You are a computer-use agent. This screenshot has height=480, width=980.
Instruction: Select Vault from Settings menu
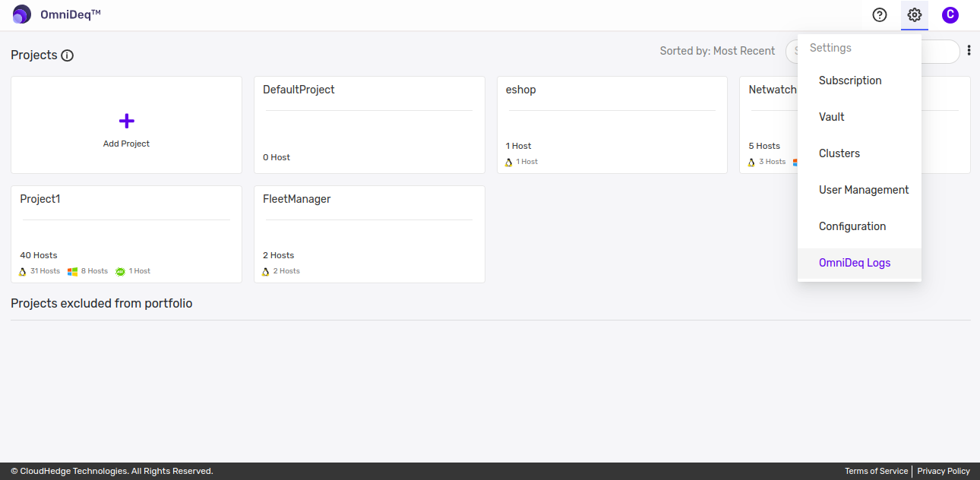[x=859, y=117]
